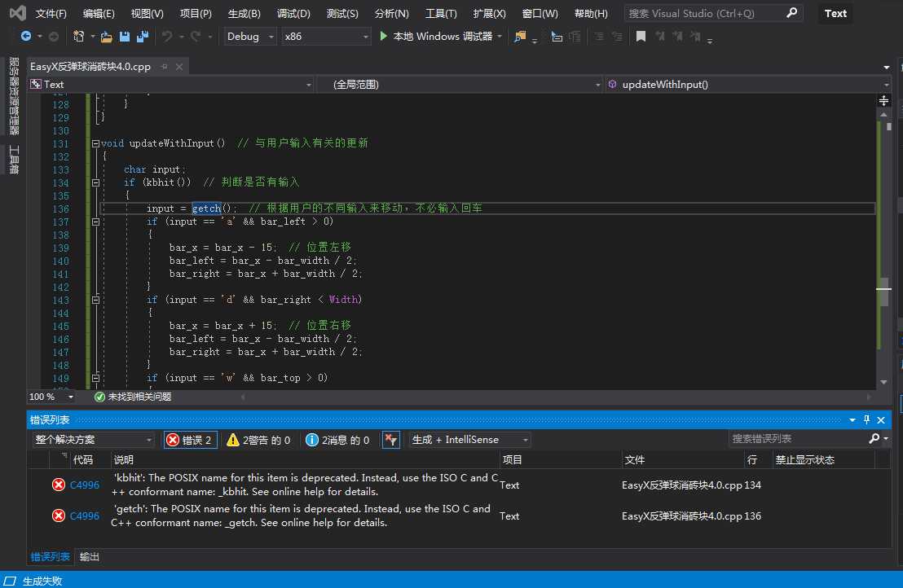
Task: Undo the last edit
Action: (x=167, y=37)
